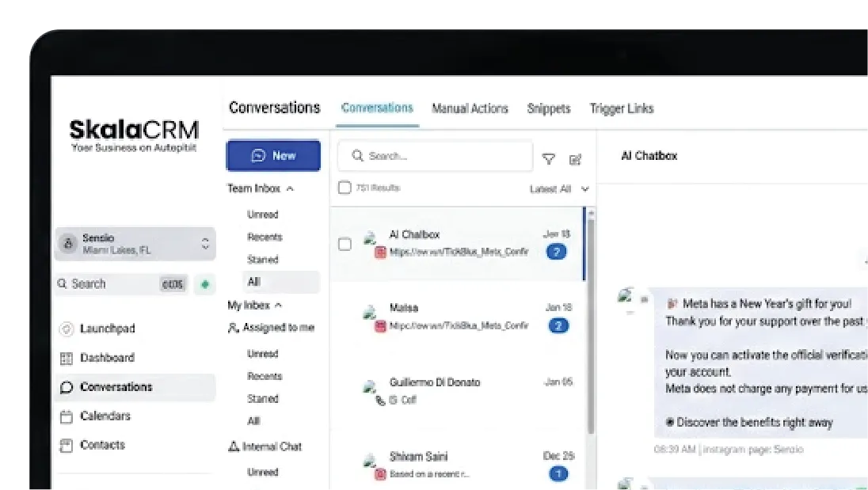868x490 pixels.
Task: Click the Launchpad sidebar icon
Action: 67,329
